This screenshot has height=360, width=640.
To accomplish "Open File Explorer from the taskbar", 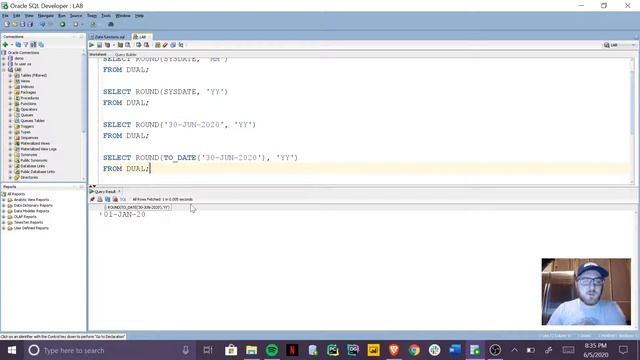I will pos(251,350).
